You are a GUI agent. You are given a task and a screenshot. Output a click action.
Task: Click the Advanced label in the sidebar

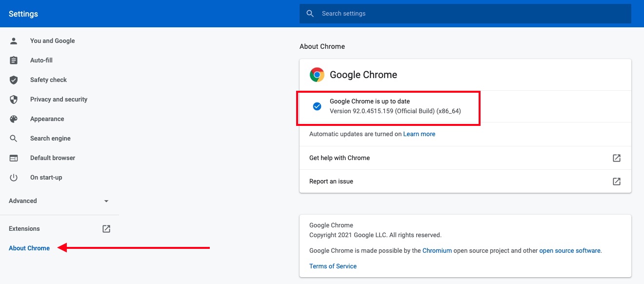coord(23,201)
